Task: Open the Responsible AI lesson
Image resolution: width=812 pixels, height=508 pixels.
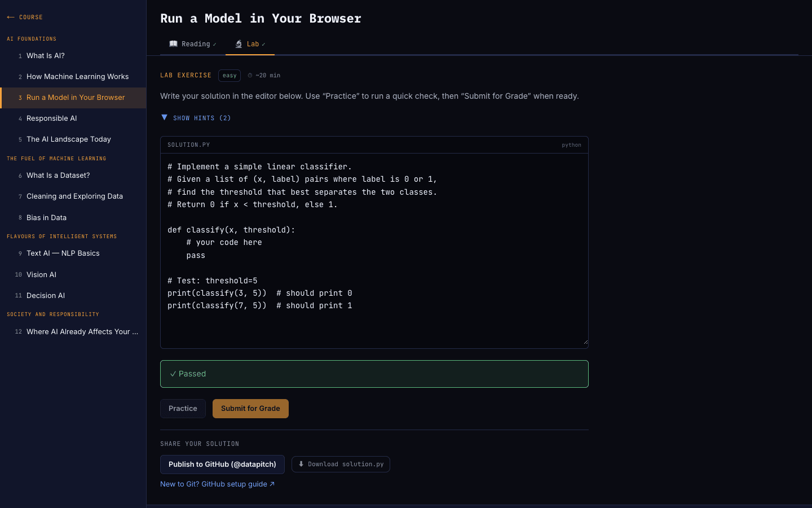Action: click(x=73, y=119)
